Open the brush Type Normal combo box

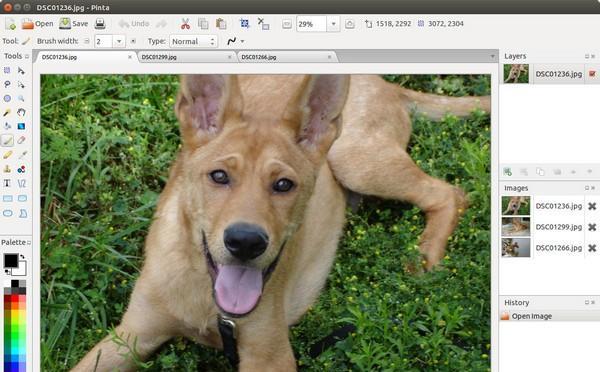click(194, 41)
